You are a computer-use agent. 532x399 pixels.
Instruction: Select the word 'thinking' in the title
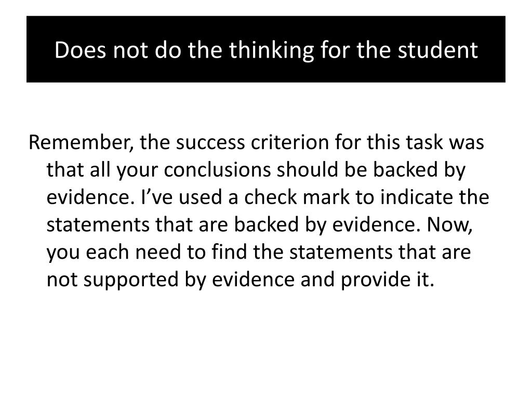[x=271, y=50]
